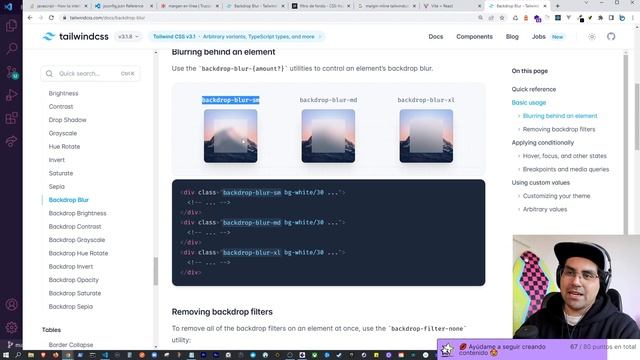
Task: Open the Jobs navigation item
Action: coord(538,36)
